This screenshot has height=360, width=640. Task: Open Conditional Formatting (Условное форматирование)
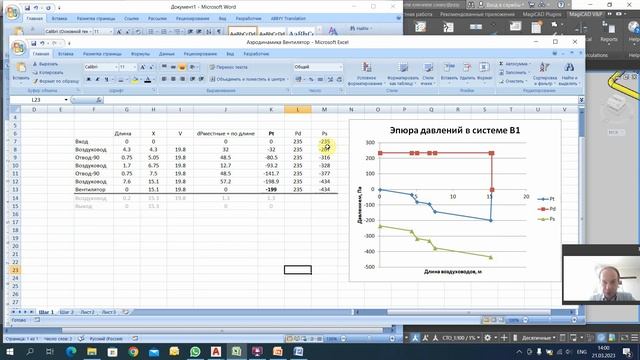coord(366,74)
